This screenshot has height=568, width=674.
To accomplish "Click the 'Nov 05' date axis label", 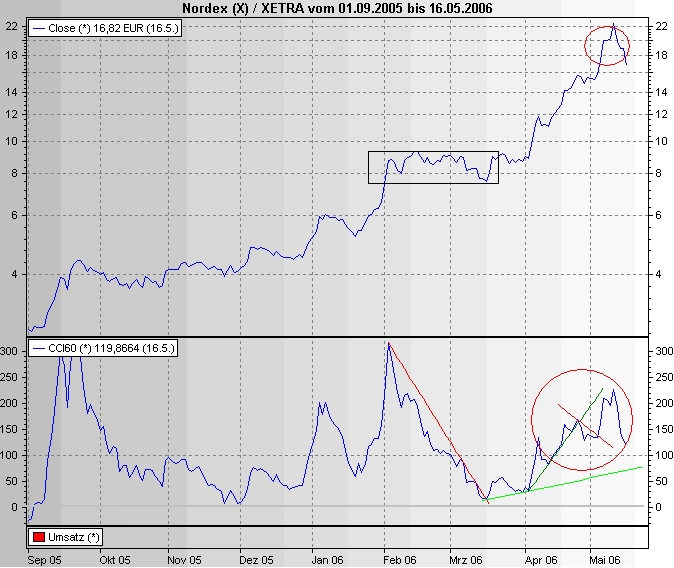I will coord(184,560).
